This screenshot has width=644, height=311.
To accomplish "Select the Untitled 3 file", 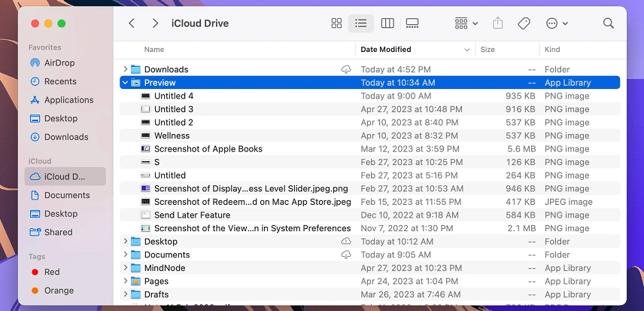I will [369, 109].
